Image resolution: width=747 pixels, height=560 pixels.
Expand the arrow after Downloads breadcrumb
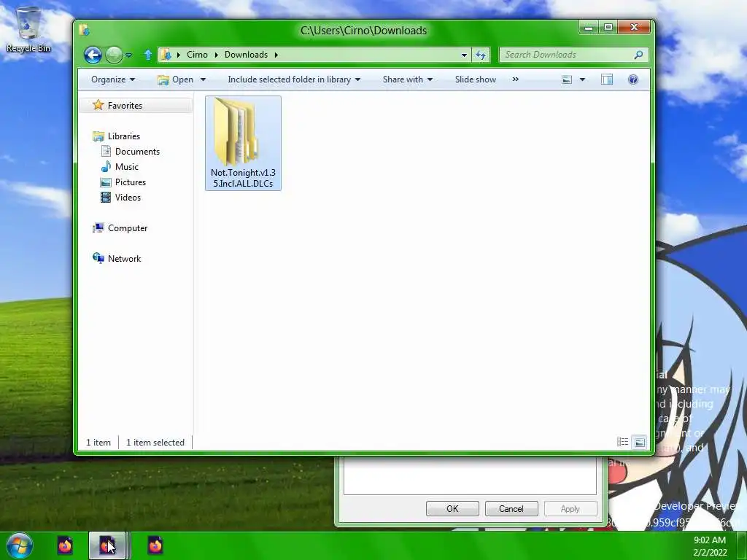point(276,55)
